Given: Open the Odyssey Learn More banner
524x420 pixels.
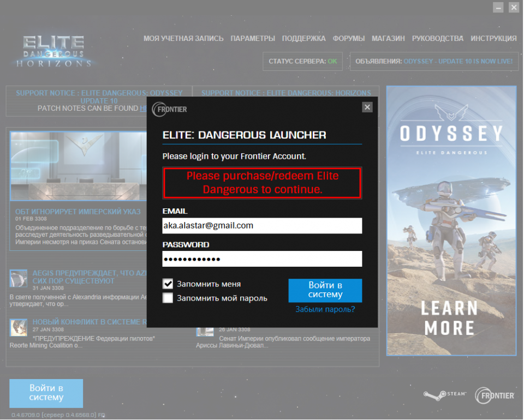Looking at the screenshot, I should point(451,221).
